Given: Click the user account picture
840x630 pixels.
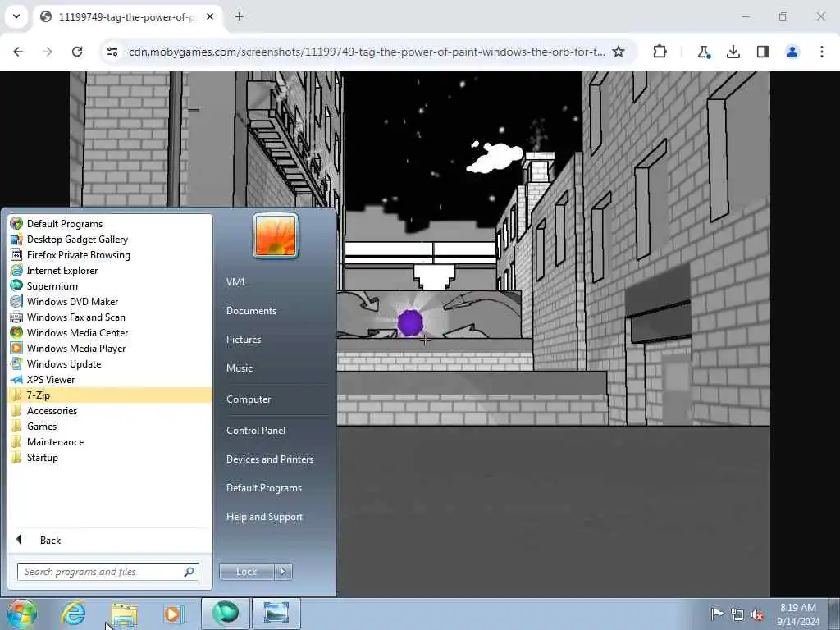Looking at the screenshot, I should tap(276, 235).
